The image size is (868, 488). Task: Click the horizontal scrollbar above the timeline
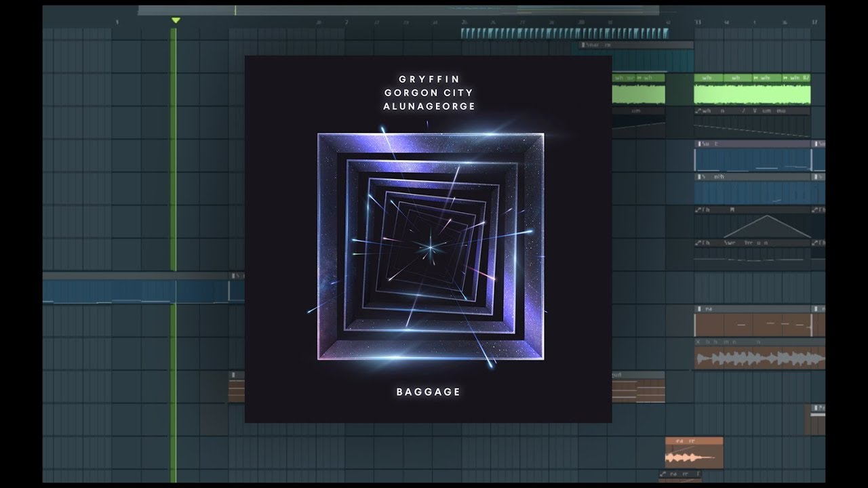point(398,10)
